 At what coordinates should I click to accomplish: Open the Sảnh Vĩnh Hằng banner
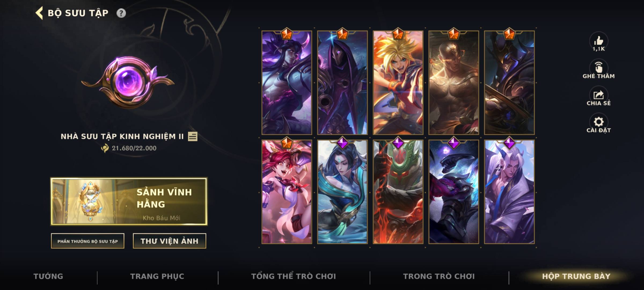coord(129,201)
